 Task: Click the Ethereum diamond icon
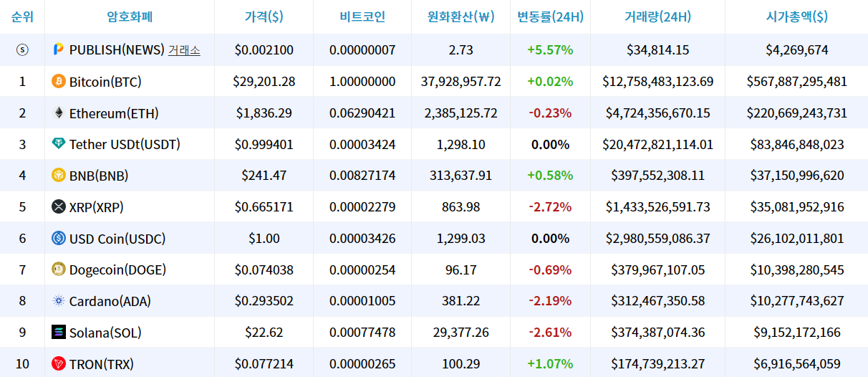(x=59, y=113)
